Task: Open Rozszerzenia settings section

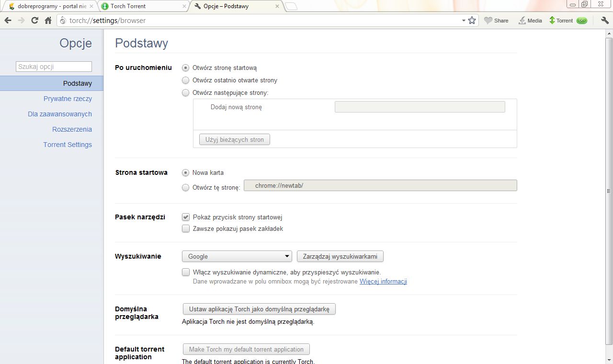Action: pos(72,129)
